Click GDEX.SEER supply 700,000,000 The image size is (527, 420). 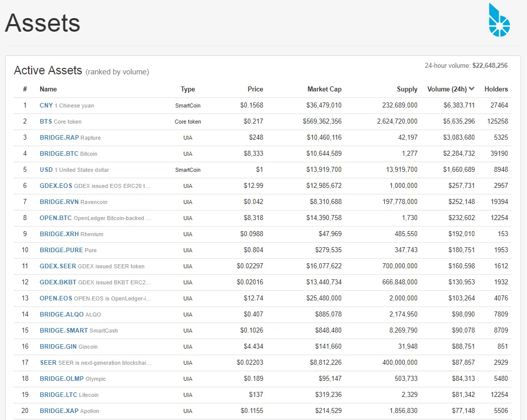[400, 266]
